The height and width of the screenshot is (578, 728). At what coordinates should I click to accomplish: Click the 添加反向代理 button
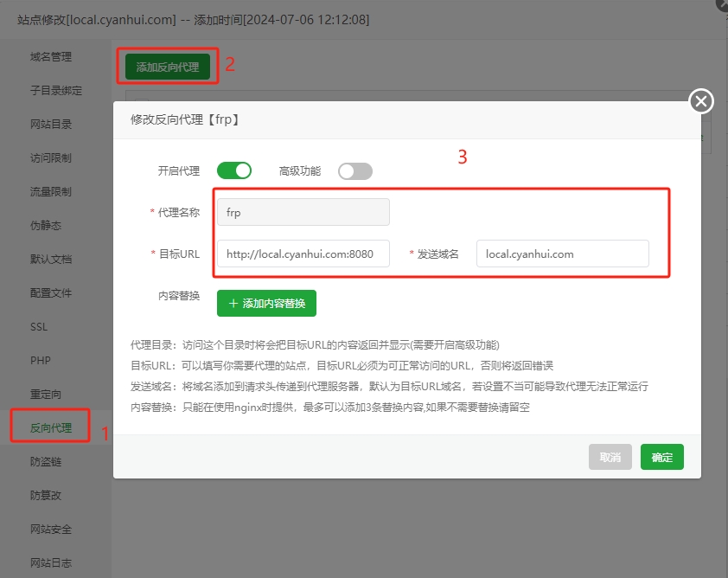pos(168,67)
